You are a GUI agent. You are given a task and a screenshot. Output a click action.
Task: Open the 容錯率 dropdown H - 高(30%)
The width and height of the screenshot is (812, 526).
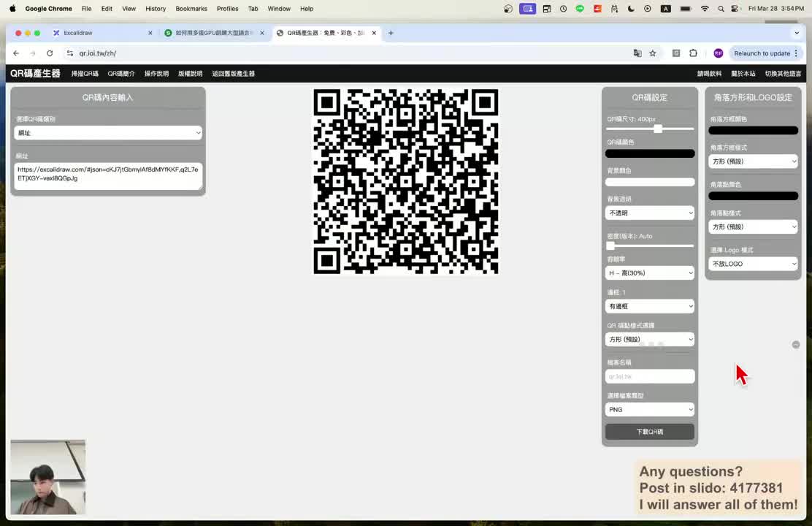tap(650, 273)
